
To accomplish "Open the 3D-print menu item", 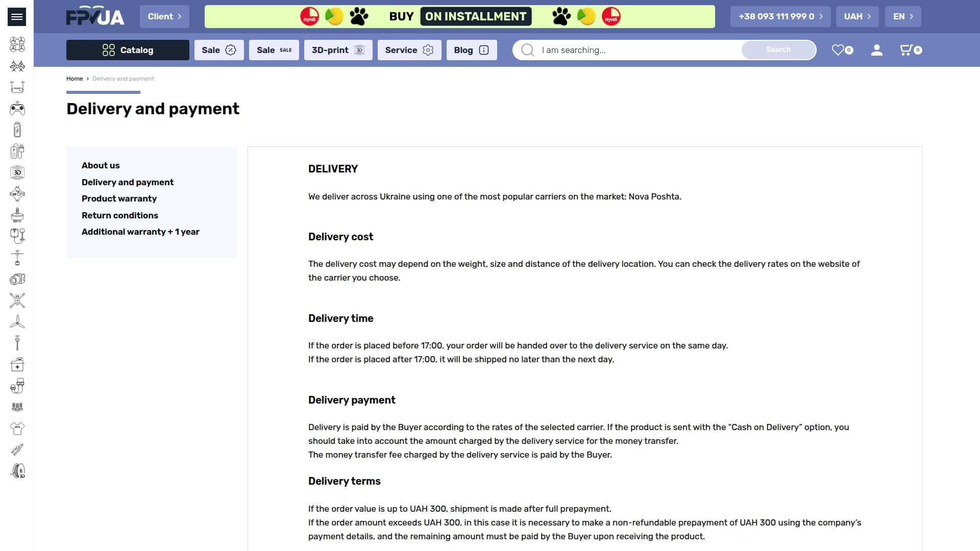I will tap(338, 50).
